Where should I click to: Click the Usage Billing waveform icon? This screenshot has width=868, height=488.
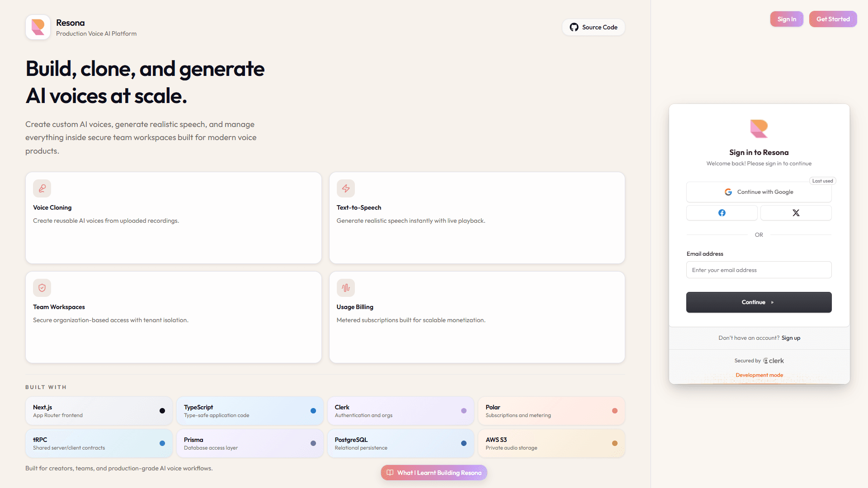[346, 288]
